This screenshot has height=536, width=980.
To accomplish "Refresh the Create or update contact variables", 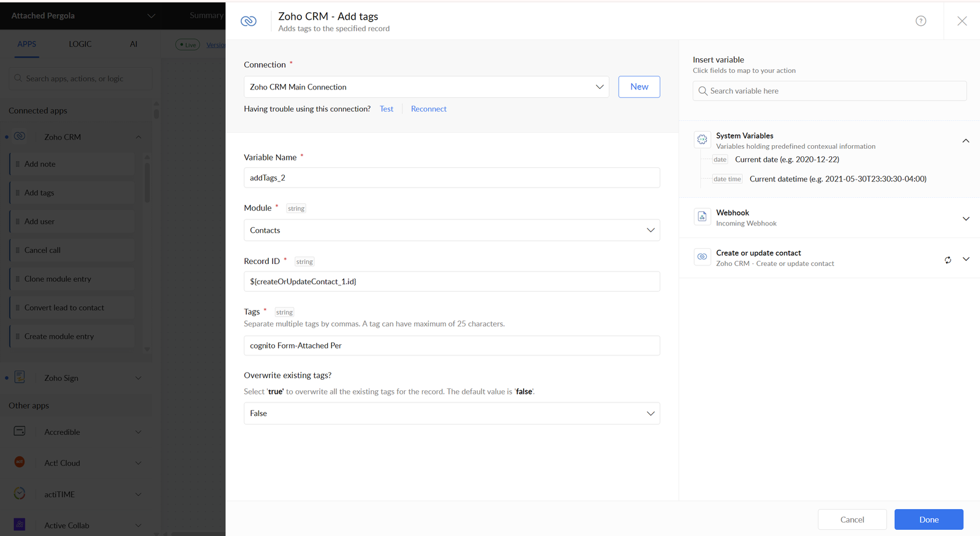I will tap(948, 260).
